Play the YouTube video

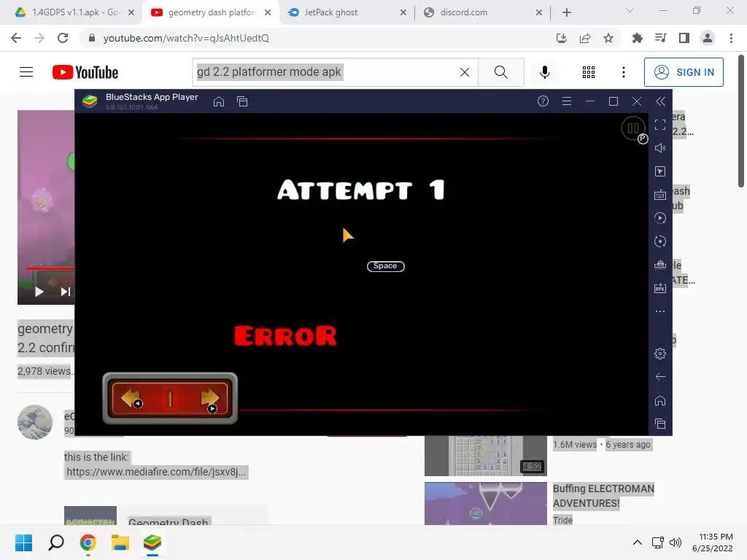[x=39, y=292]
